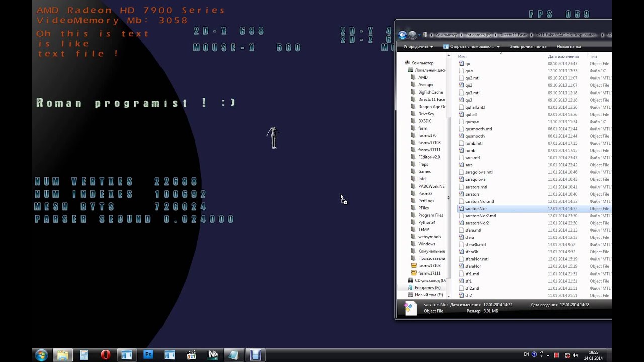This screenshot has width=644, height=362.
Task: Expand breadcrumb arrow after For games (E:)
Action: coord(495,35)
